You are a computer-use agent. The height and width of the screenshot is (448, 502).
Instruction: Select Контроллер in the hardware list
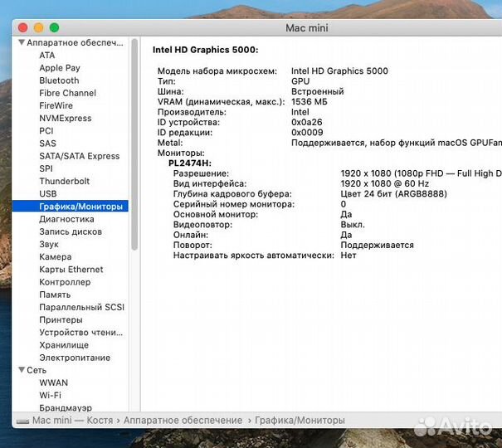click(x=65, y=282)
